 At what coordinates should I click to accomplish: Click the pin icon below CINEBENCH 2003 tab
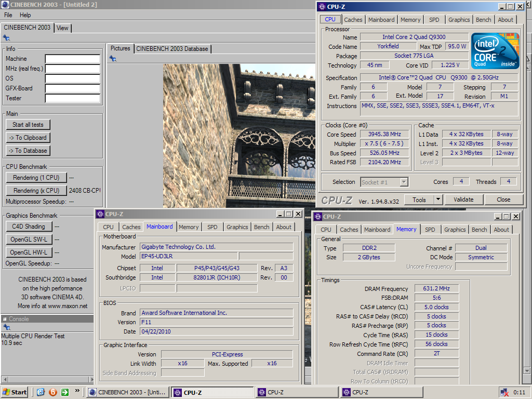point(6,37)
